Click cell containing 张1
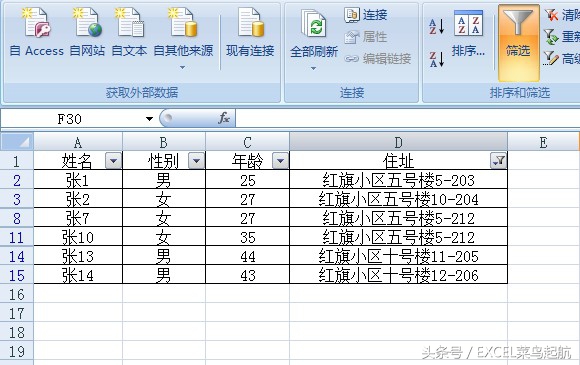 tap(78, 180)
